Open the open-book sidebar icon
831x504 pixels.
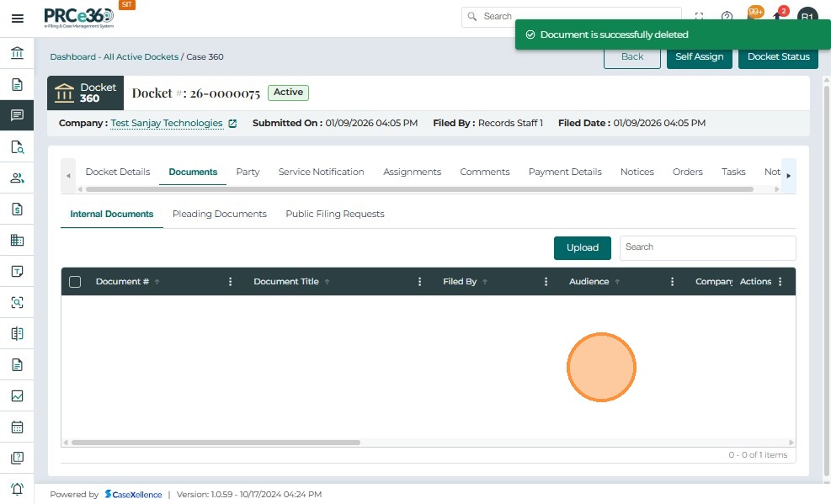[17, 333]
